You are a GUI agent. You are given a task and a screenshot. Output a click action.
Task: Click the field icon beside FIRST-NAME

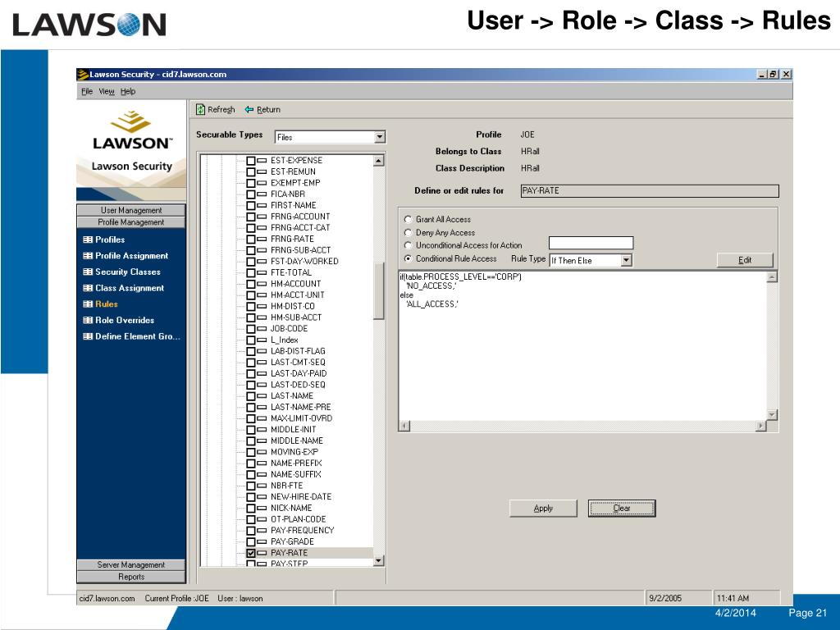point(262,205)
